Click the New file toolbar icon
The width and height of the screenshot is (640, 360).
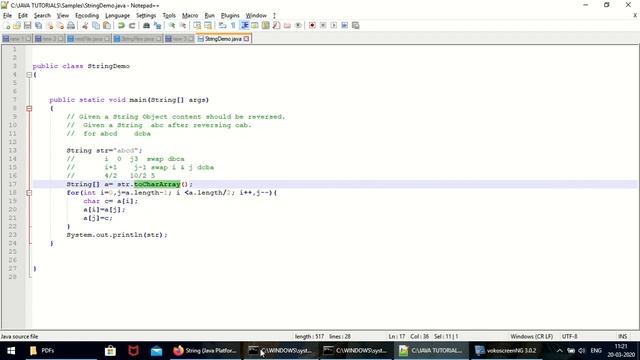(x=6, y=25)
